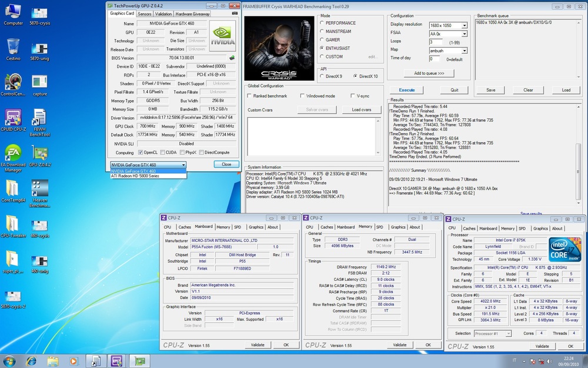
Task: Click the GPU-Z Close button
Action: tap(226, 164)
